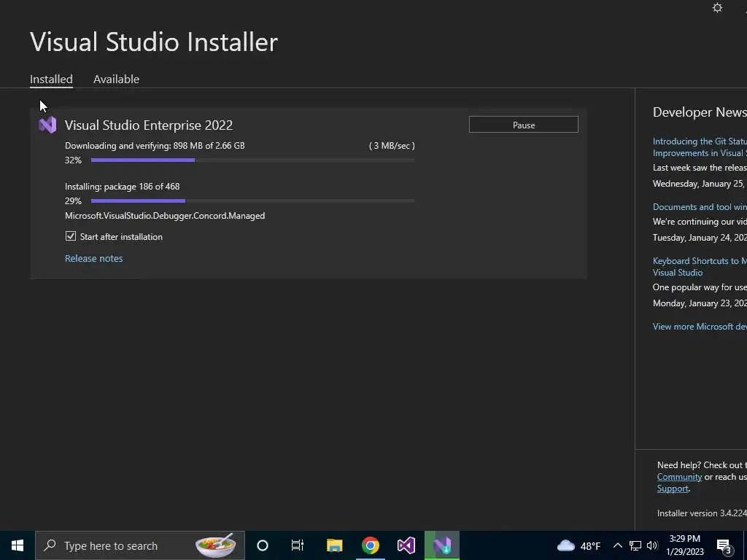The height and width of the screenshot is (560, 747).
Task: Click the Developer News heading
Action: point(700,112)
